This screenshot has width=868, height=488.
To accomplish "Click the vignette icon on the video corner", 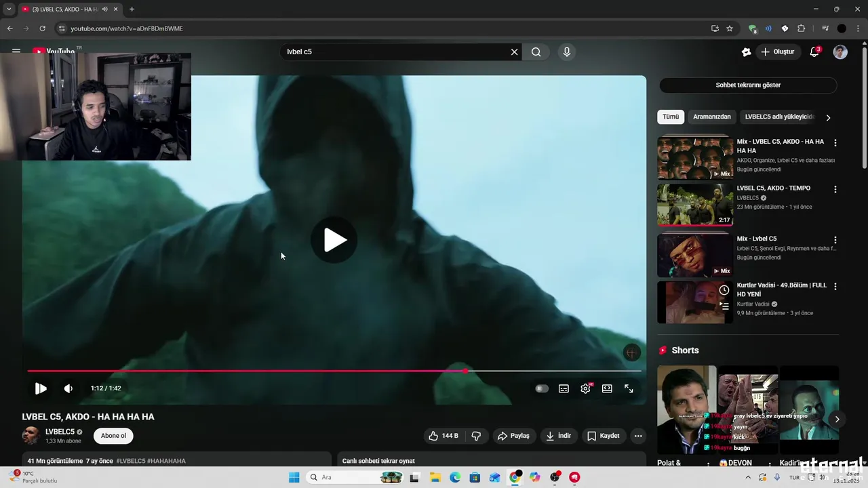I will pos(631,352).
